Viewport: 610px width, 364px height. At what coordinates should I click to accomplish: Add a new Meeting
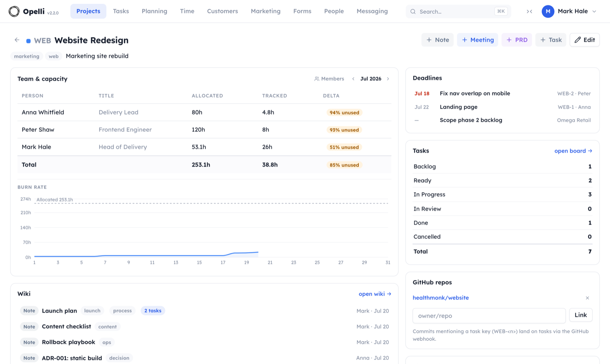coord(478,40)
